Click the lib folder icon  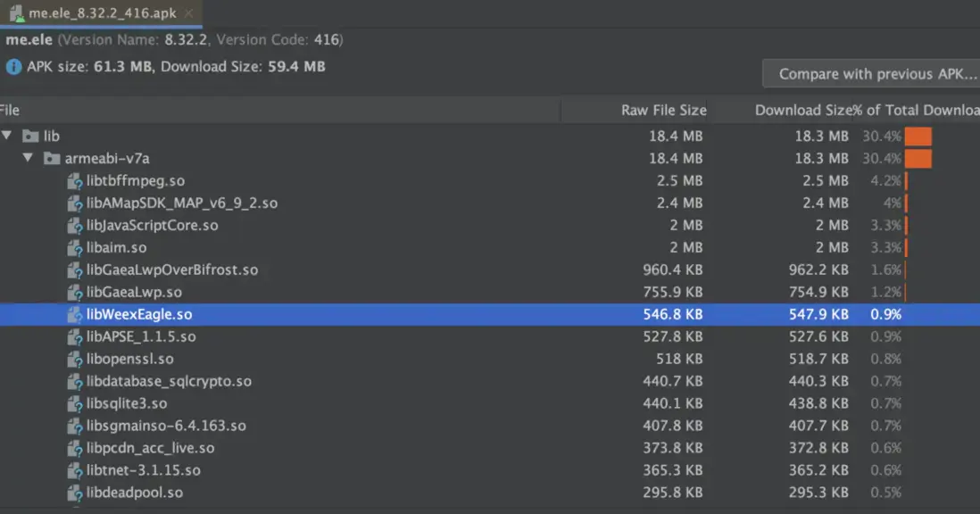coord(31,137)
